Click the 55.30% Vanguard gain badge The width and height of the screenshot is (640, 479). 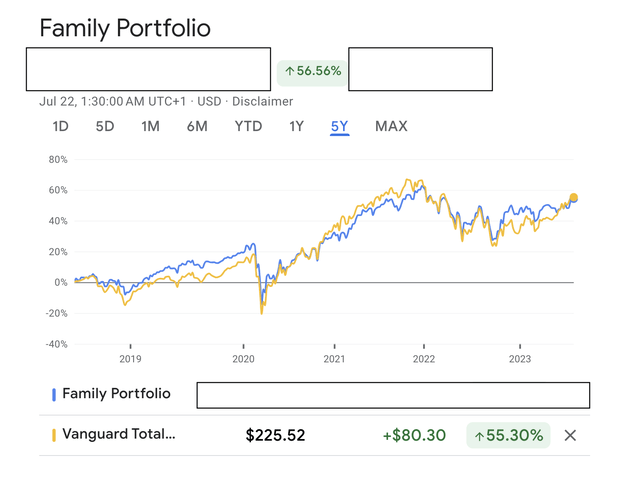point(508,435)
